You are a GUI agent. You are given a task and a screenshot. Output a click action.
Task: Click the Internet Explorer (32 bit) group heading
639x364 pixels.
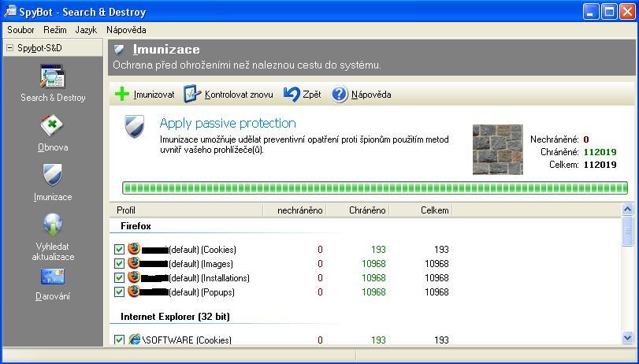175,317
